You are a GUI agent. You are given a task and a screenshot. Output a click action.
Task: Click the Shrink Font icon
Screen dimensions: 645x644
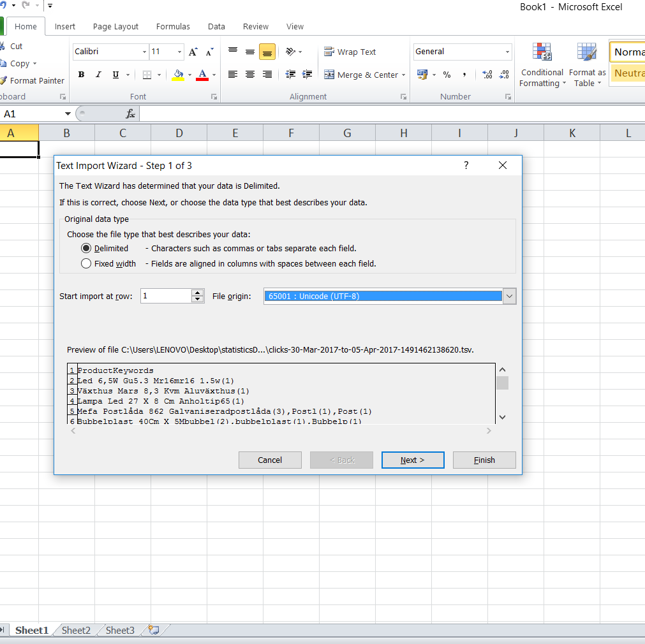tap(210, 52)
